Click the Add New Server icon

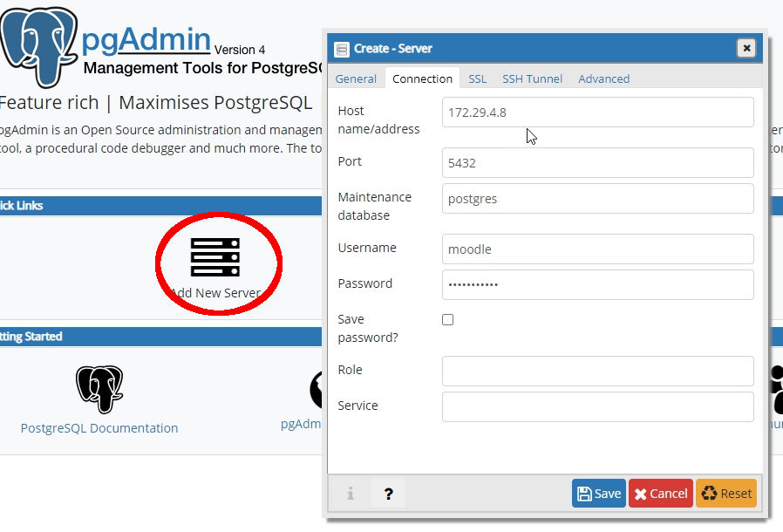[x=214, y=257]
